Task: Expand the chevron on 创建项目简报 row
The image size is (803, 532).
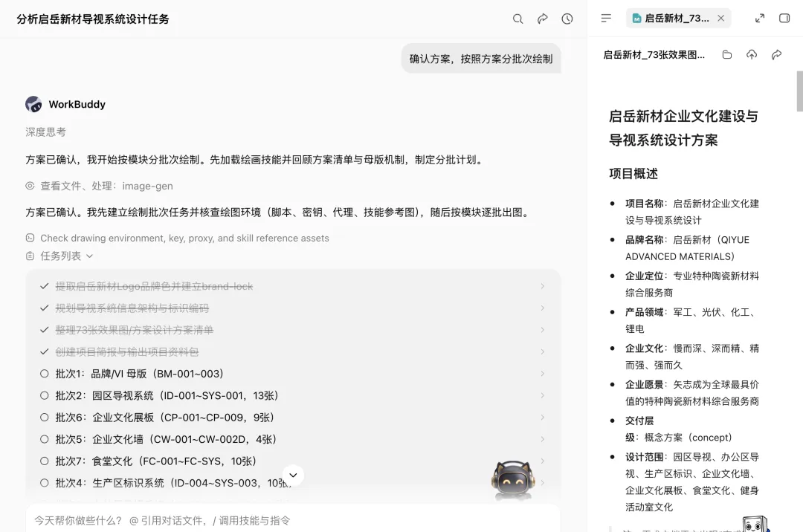Action: (542, 352)
